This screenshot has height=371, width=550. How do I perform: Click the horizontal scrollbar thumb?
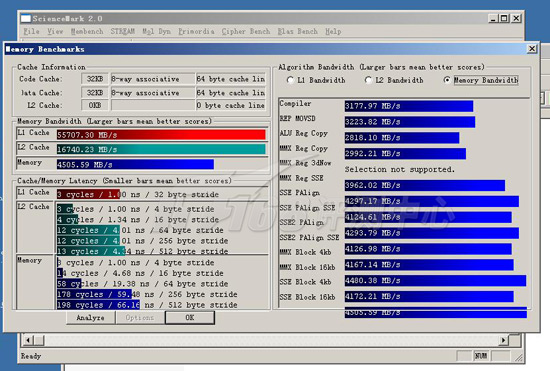(39, 340)
